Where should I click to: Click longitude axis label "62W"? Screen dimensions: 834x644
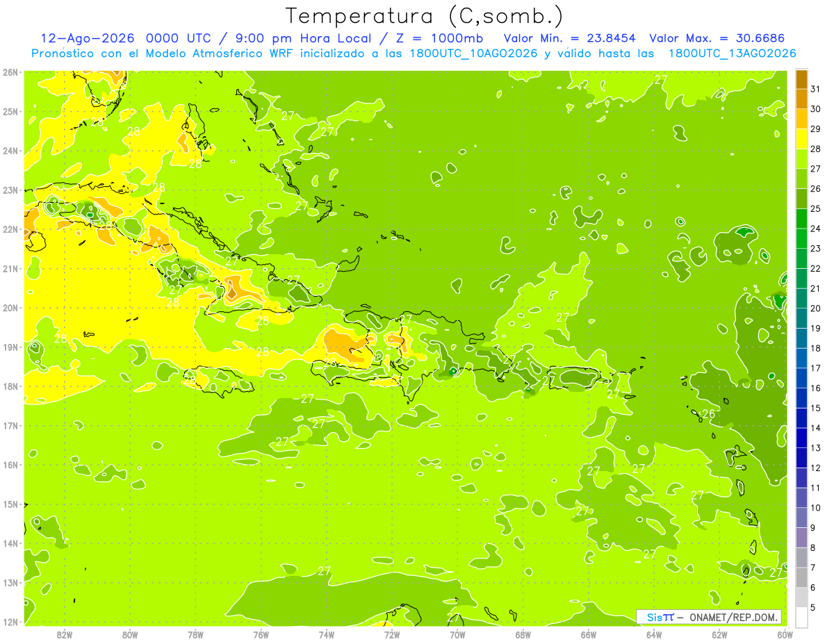tap(719, 634)
